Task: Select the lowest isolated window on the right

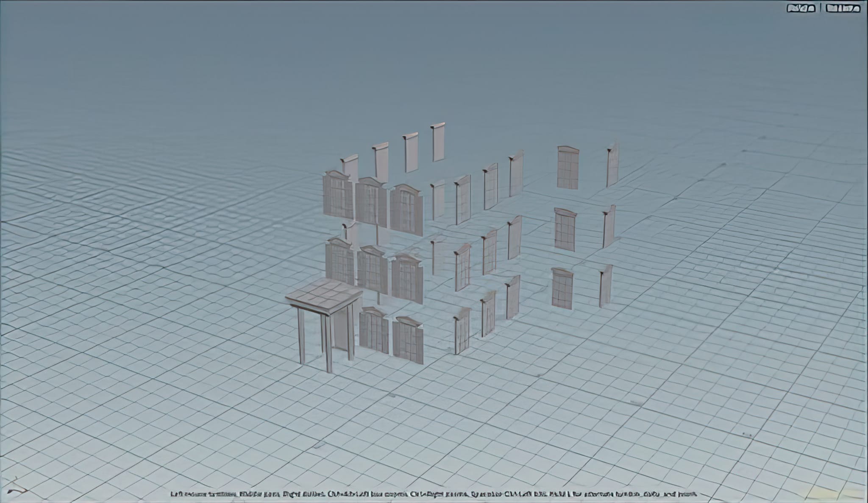Action: click(x=562, y=289)
